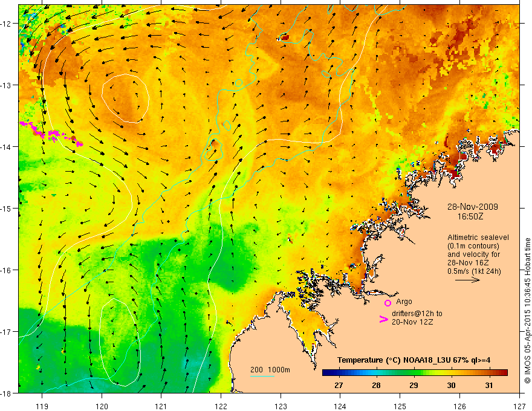Click the 'drifters@12h to' legend label
This screenshot has width=532, height=411.
[417, 314]
